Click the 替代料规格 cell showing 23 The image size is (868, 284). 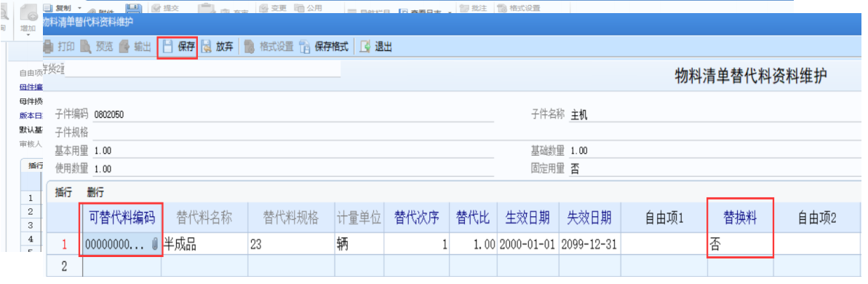point(291,245)
